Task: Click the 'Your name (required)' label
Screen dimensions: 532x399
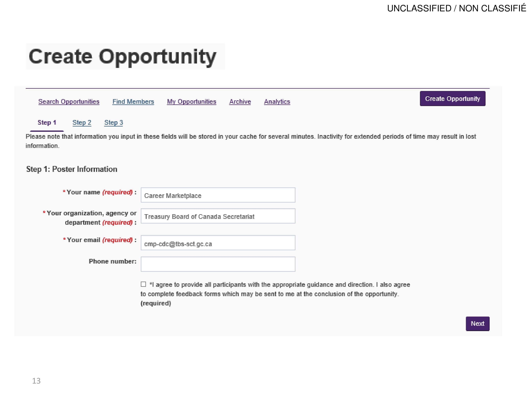Action: coord(99,192)
